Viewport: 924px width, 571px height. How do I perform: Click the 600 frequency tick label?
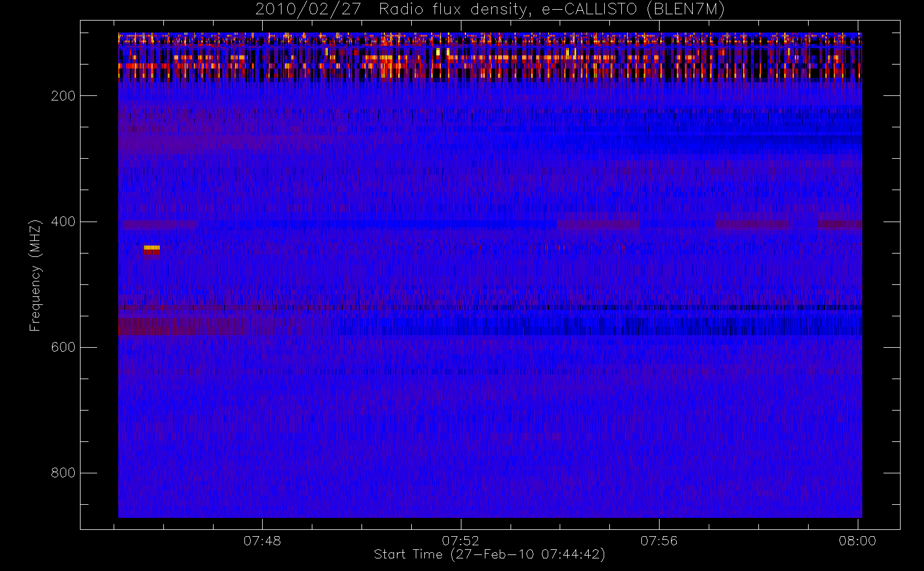63,347
